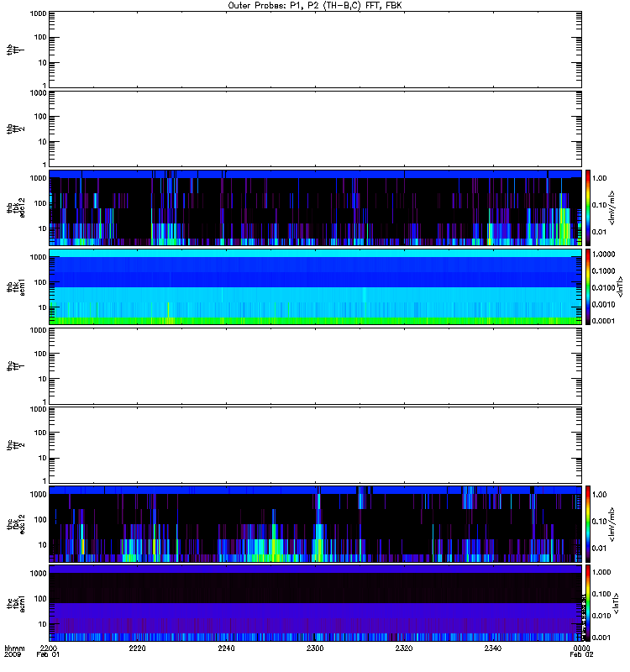Image resolution: width=630 pixels, height=672 pixels.
Task: Click the '2009' year label
Action: pyautogui.click(x=12, y=654)
